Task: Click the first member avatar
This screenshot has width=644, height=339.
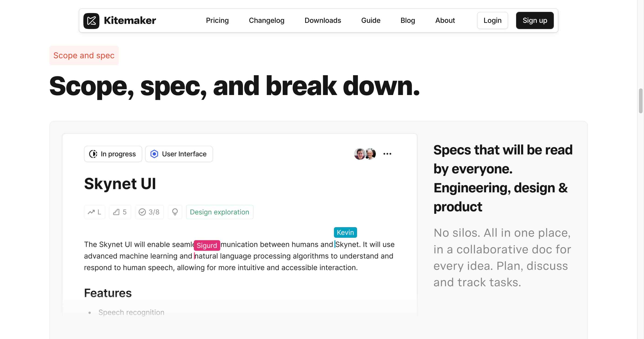Action: [360, 154]
